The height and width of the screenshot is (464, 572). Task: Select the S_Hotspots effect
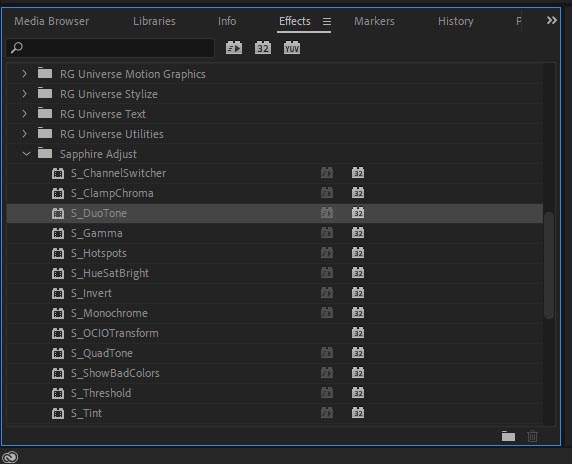pos(99,254)
